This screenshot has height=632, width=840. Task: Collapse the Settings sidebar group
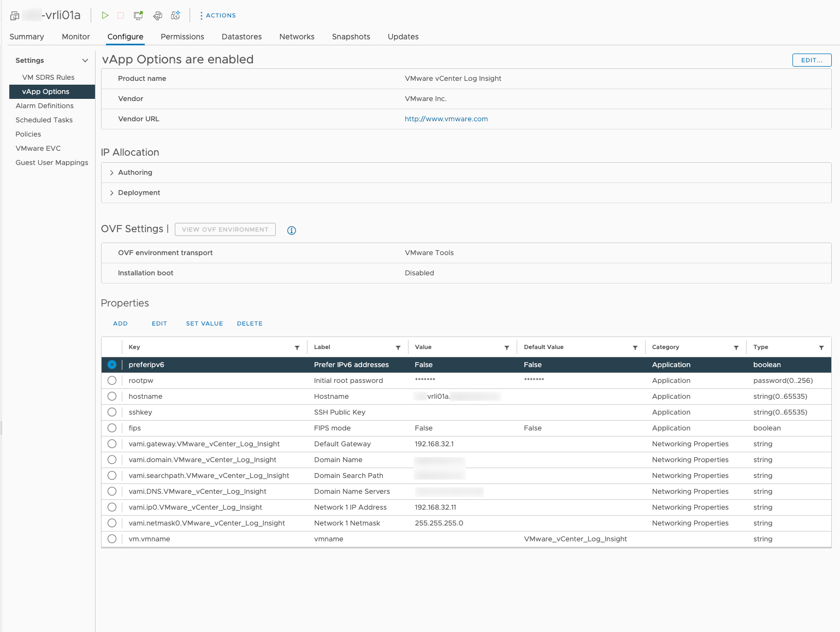pos(85,61)
